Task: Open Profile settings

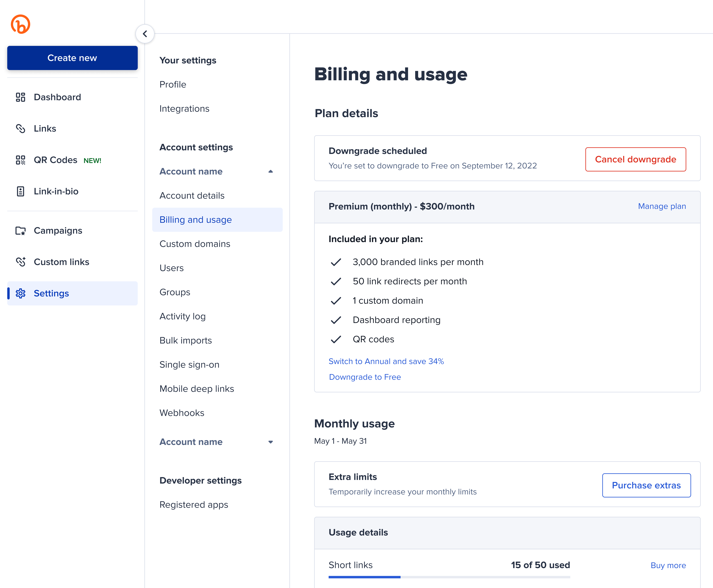Action: tap(173, 84)
